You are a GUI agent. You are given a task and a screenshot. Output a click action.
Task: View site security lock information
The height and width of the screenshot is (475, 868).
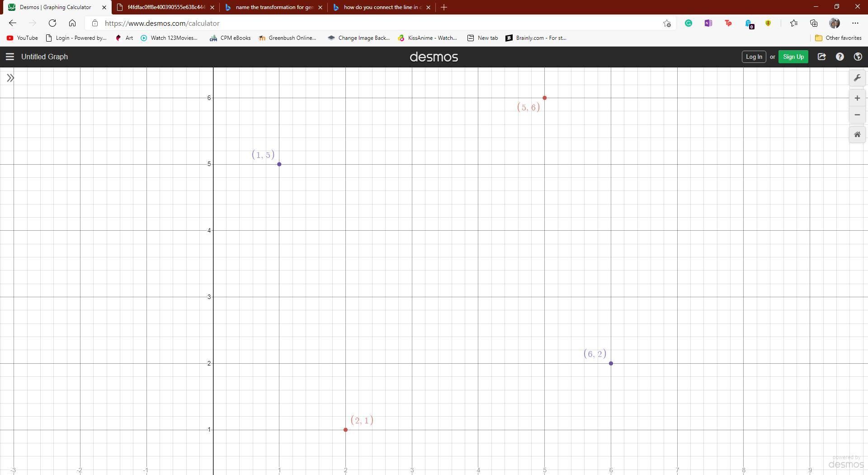pos(94,23)
